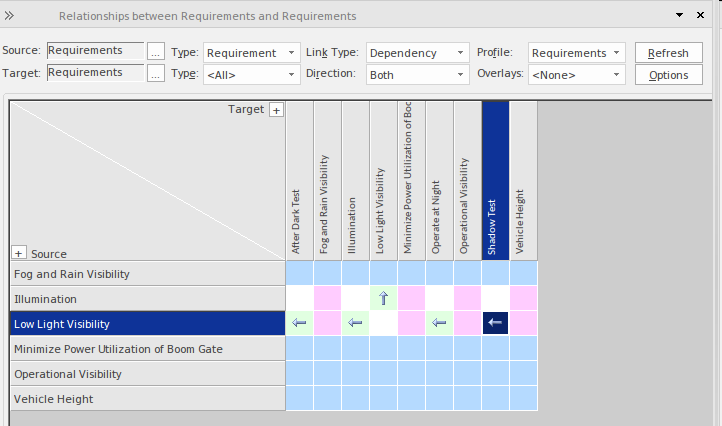Image resolution: width=722 pixels, height=426 pixels.
Task: Select the Fog and Rain Visibility row
Action: pos(147,274)
